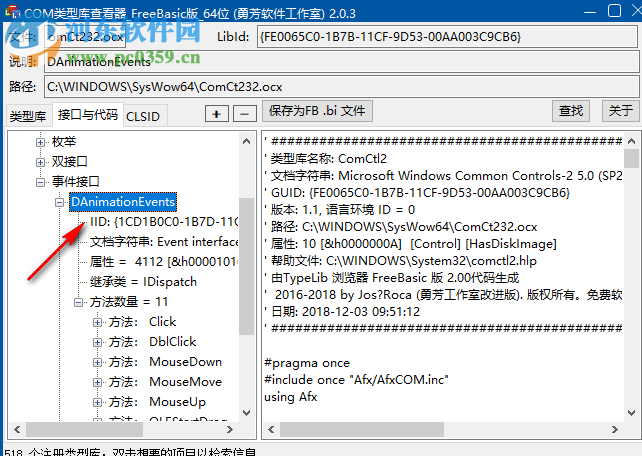This screenshot has width=642, height=456.
Task: Select the 继承类 = IDispatch row
Action: 143,282
